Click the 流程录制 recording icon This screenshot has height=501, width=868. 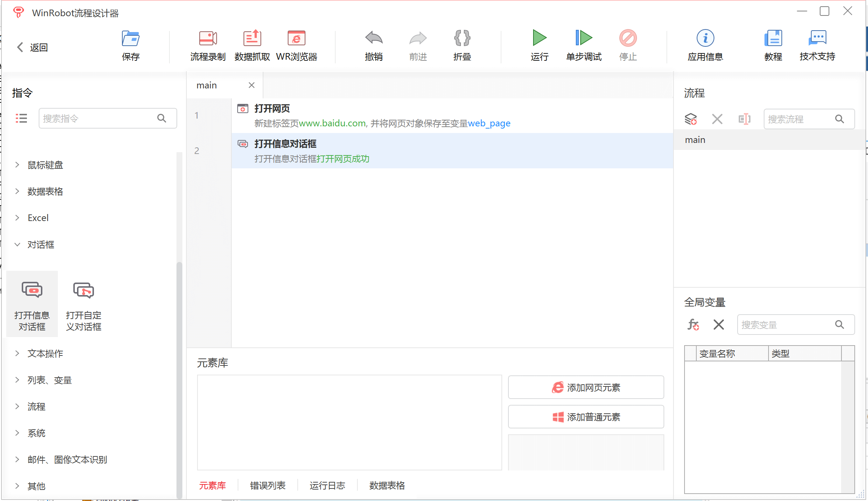208,38
